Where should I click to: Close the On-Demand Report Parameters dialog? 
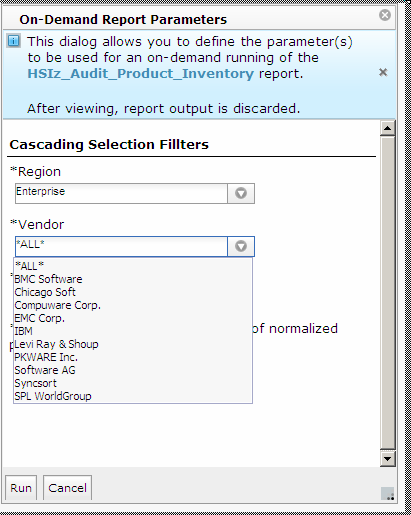[385, 15]
